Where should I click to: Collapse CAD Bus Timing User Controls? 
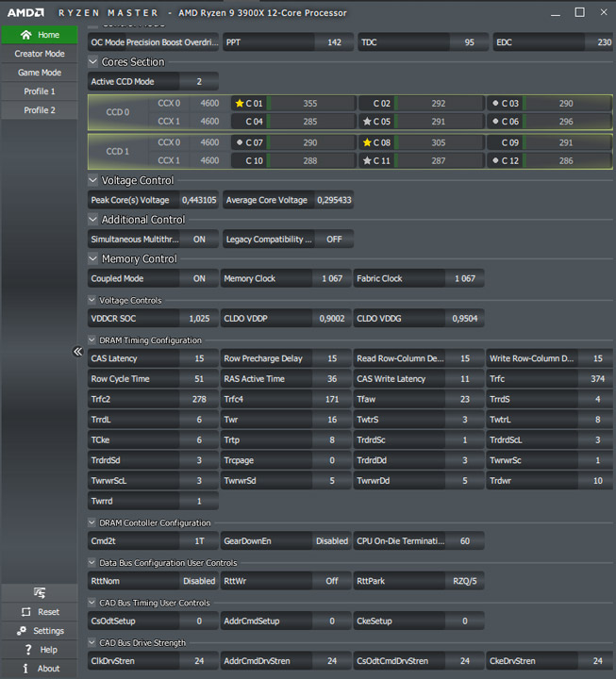pos(92,603)
